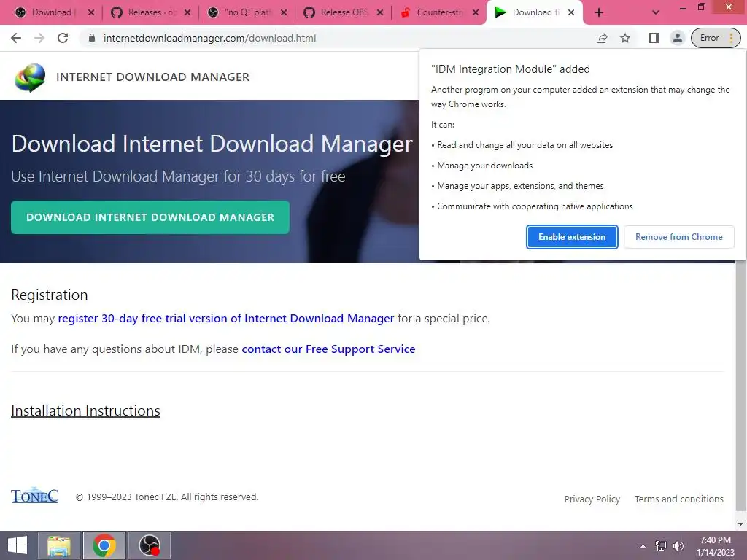Click the "IDM Integration Module" added heading
Image resolution: width=747 pixels, height=560 pixels.
tap(510, 69)
